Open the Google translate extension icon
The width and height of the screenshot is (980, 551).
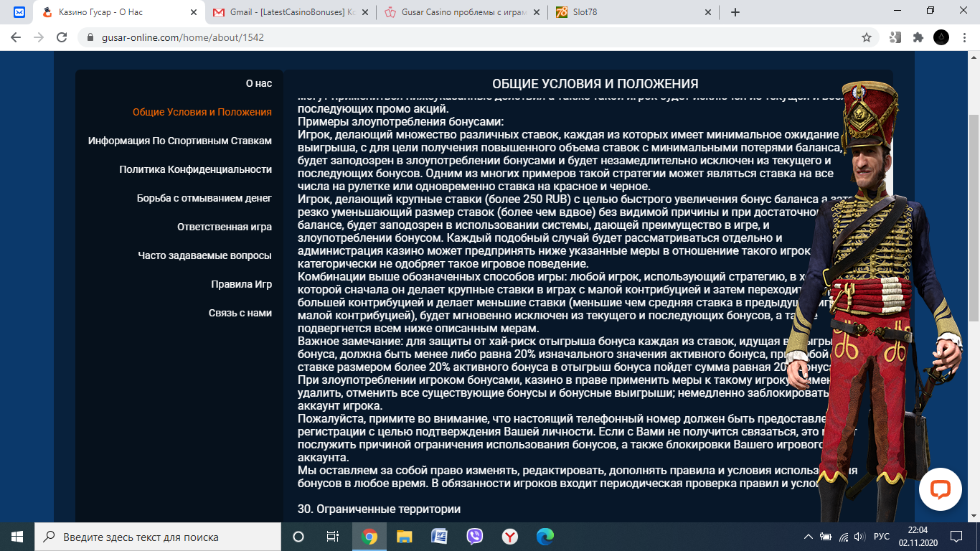[895, 37]
